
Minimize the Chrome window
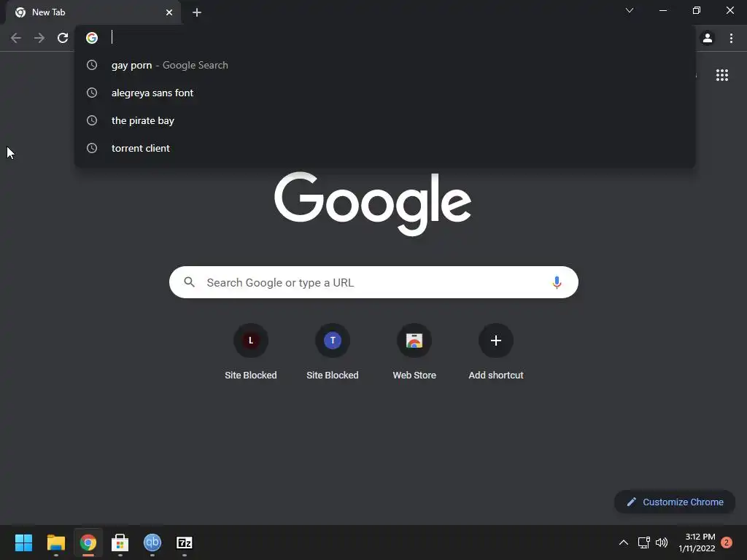(x=662, y=10)
